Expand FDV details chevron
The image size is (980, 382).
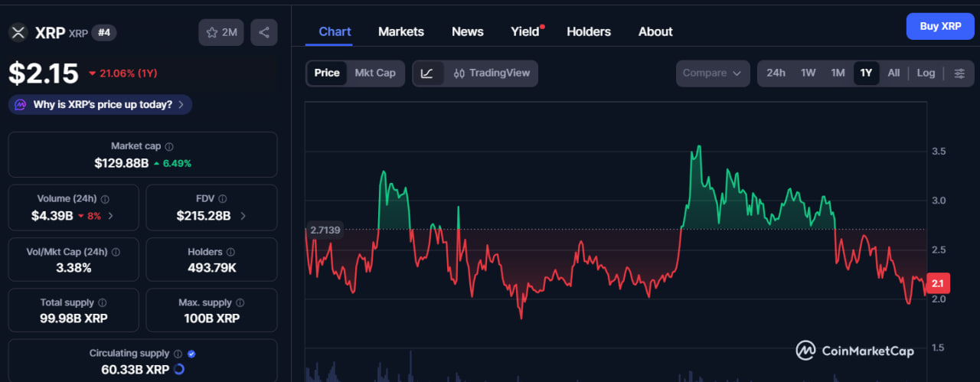pos(243,216)
